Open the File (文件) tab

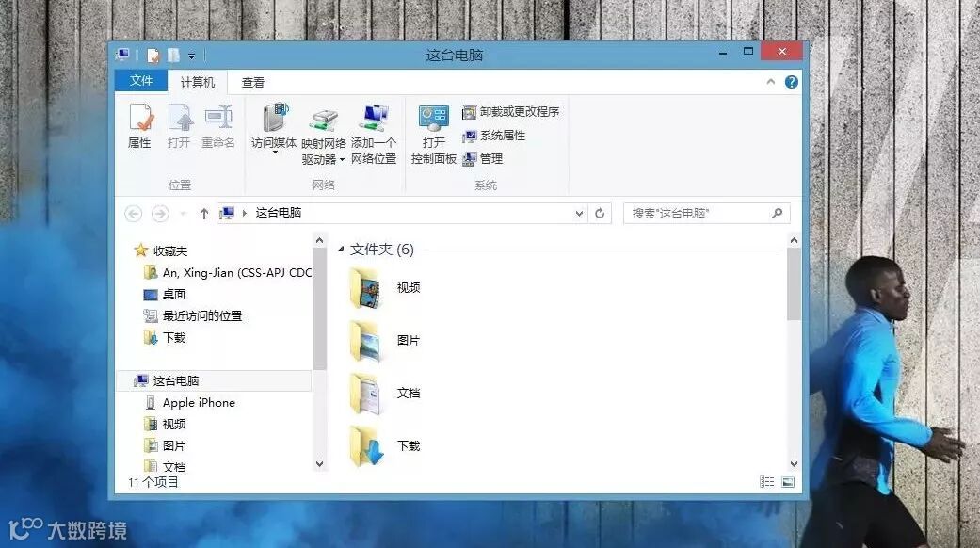point(141,81)
